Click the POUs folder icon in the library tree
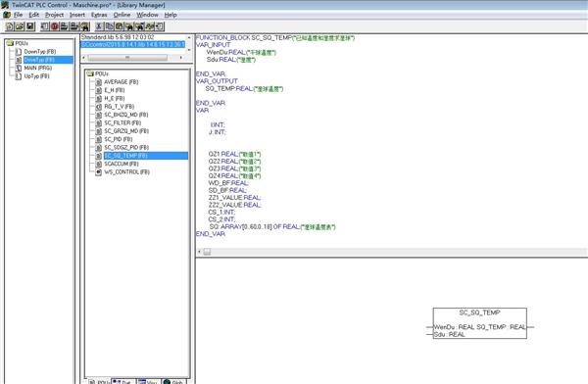 click(x=90, y=73)
